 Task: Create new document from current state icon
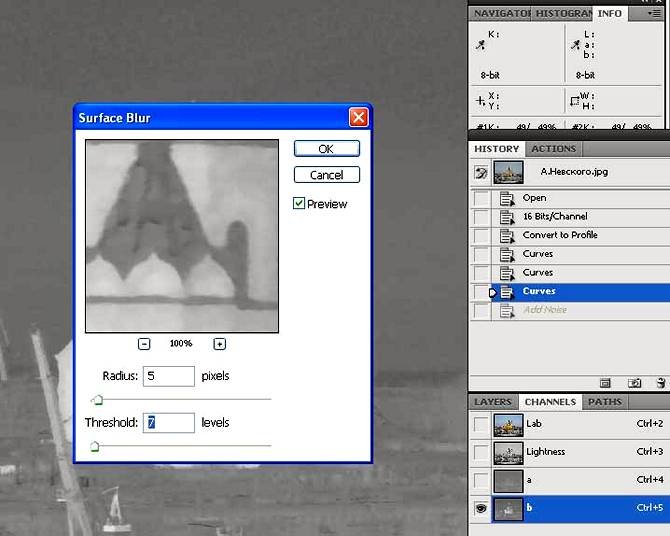(605, 383)
